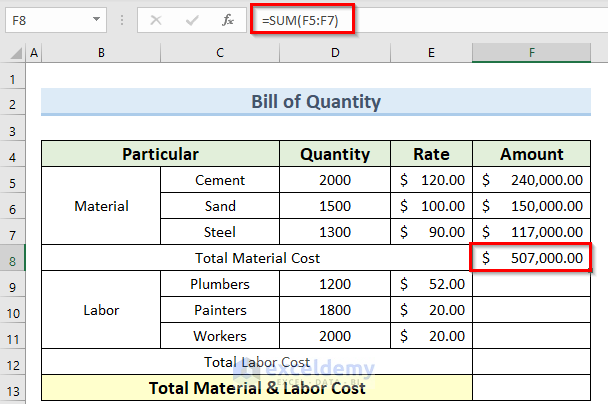This screenshot has width=608, height=404.
Task: Select column E header
Action: coord(431,53)
